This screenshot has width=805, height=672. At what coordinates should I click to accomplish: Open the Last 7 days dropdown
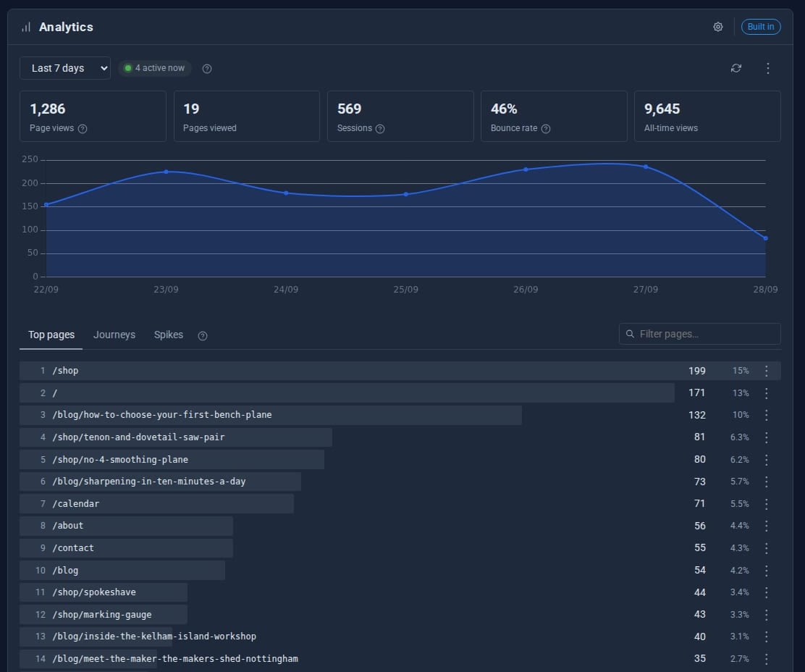coord(65,68)
